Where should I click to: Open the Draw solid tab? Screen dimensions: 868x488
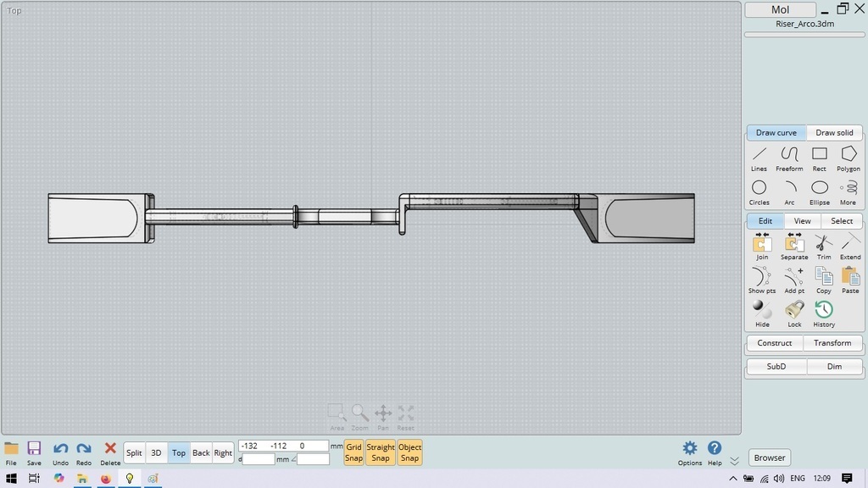point(834,133)
